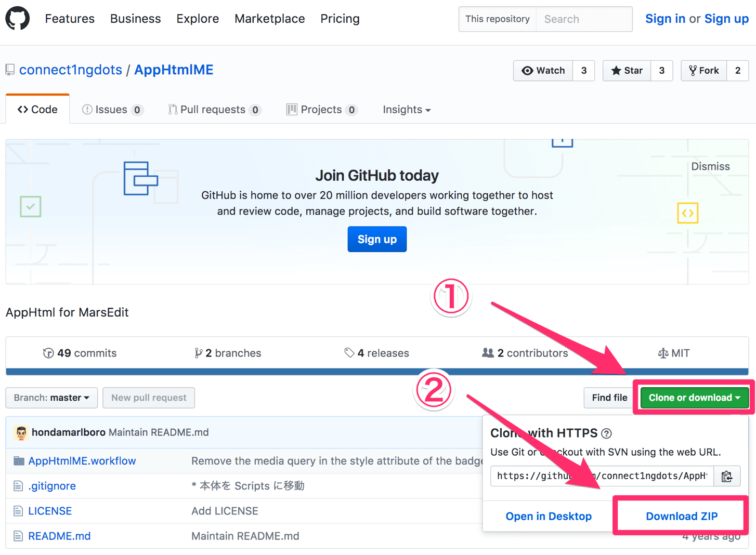Screen dimensions: 756x555
Task: Open the README.md file
Action: [x=59, y=536]
